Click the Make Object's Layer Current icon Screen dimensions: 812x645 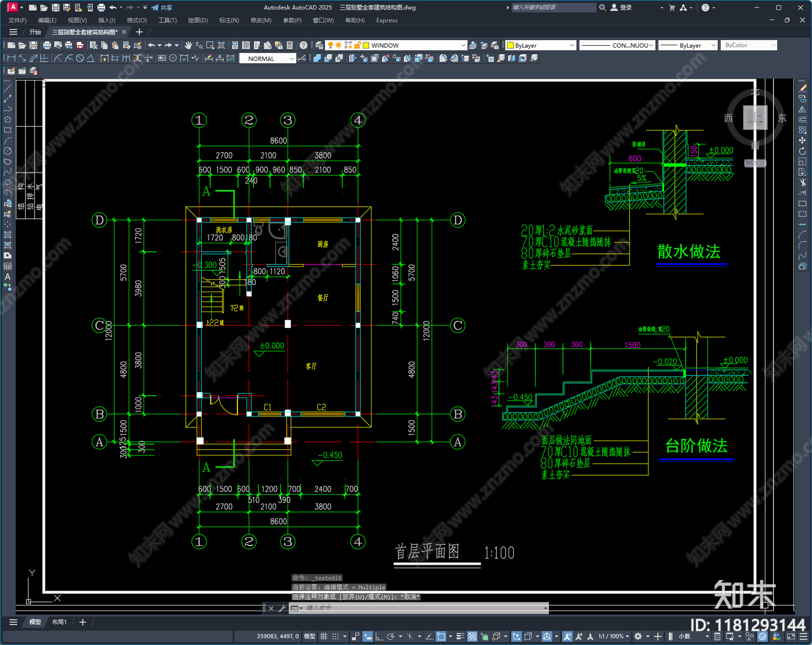coord(473,45)
